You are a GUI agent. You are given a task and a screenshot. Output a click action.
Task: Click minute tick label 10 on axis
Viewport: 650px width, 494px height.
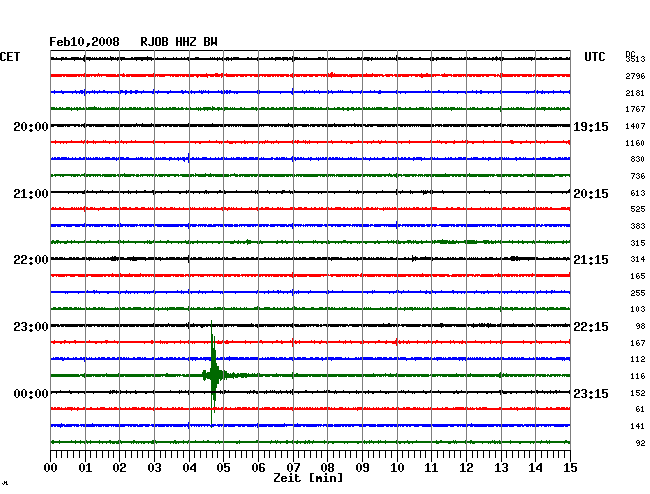(397, 467)
